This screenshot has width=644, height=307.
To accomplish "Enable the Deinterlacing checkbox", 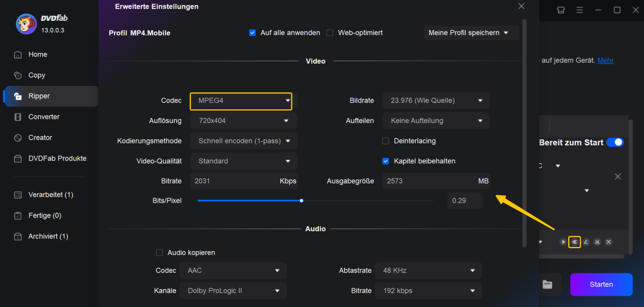I will (386, 141).
